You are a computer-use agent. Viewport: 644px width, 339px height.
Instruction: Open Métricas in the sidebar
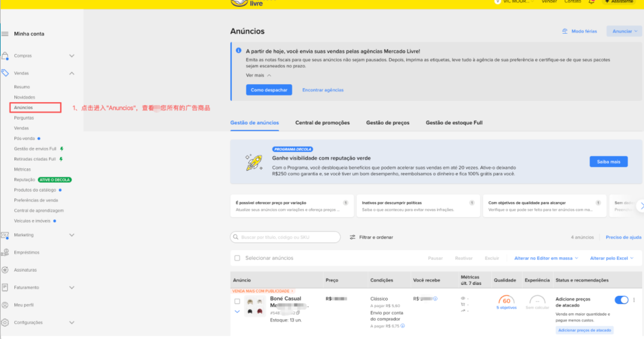click(23, 169)
